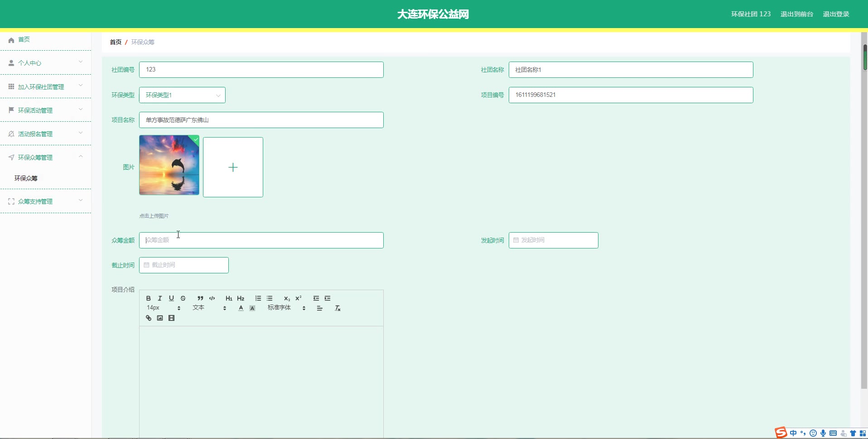Toggle underline formatting in the editor
The image size is (868, 439).
(171, 298)
